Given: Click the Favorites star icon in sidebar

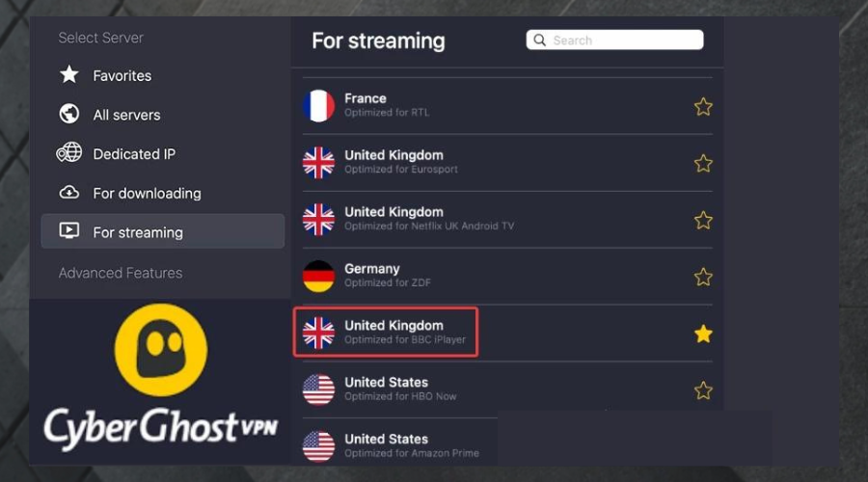Looking at the screenshot, I should (69, 75).
